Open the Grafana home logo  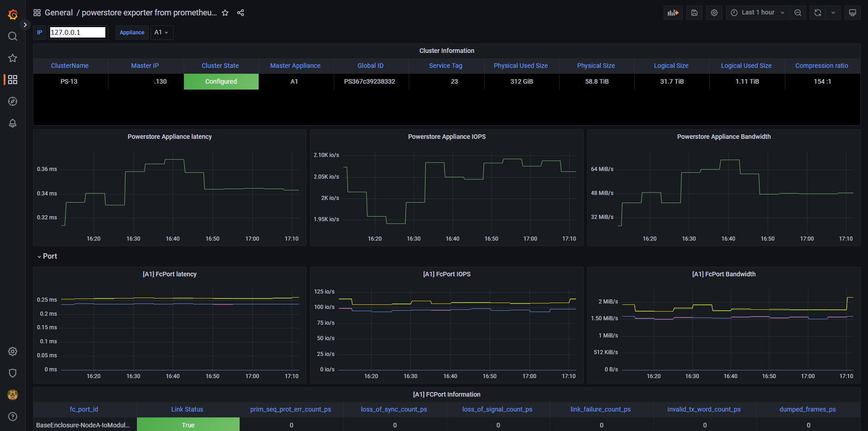click(13, 14)
